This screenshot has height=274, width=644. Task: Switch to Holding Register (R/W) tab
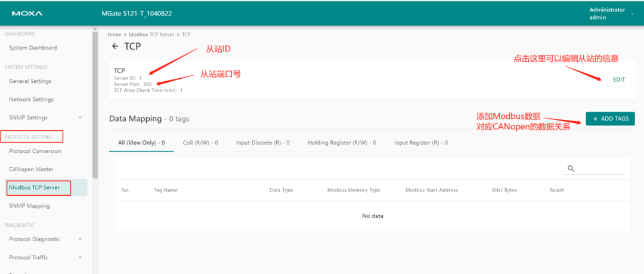342,143
